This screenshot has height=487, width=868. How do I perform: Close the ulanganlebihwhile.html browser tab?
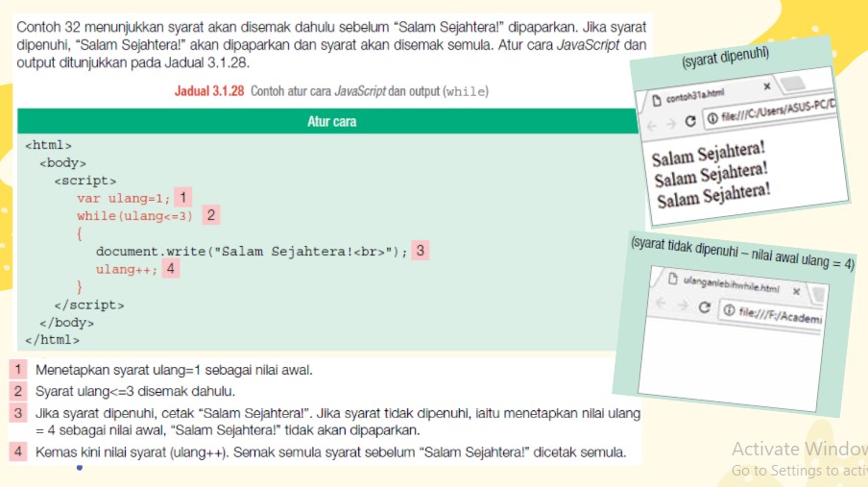[796, 291]
